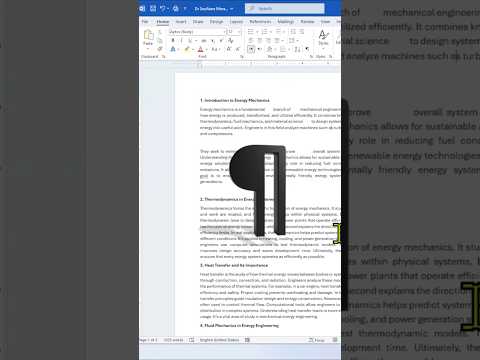Toggle Strikethrough formatting
This screenshot has width=480, height=360.
(x=204, y=41)
